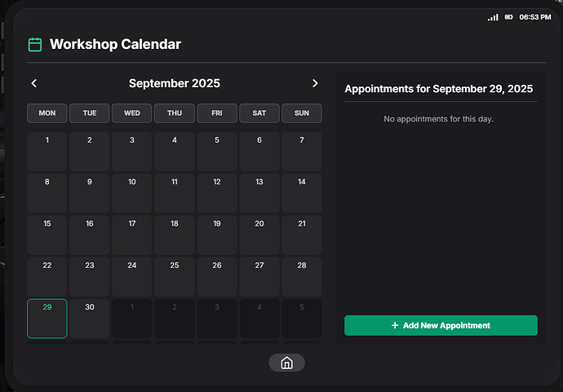The image size is (563, 392).
Task: Click the plus icon on Add New Appointment
Action: click(395, 325)
